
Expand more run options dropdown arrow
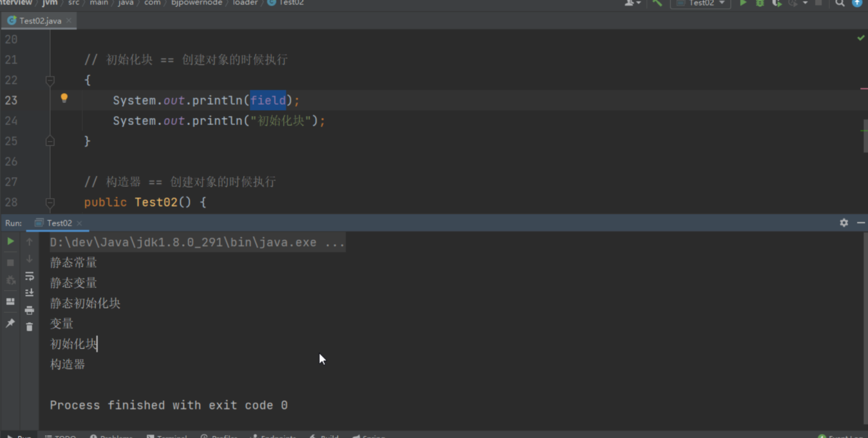tap(805, 3)
